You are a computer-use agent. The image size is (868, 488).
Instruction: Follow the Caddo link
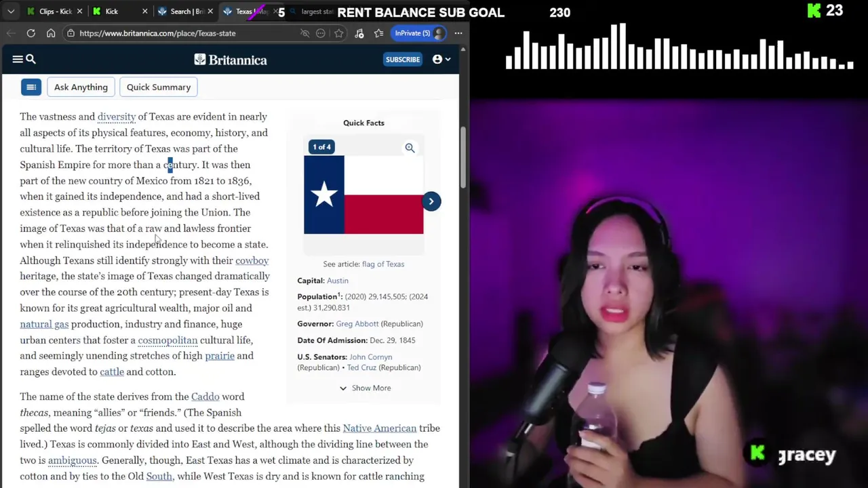[x=205, y=396]
